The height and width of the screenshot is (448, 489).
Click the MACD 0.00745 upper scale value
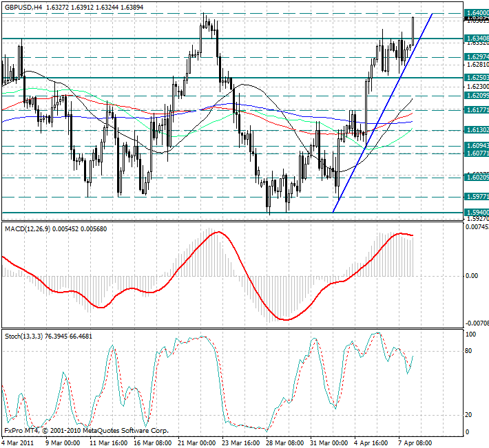(x=477, y=227)
